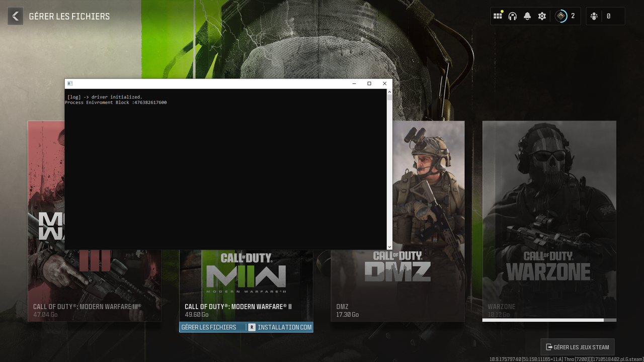Select the GÉRER LES FICHIERS tab on MW II

tap(208, 327)
